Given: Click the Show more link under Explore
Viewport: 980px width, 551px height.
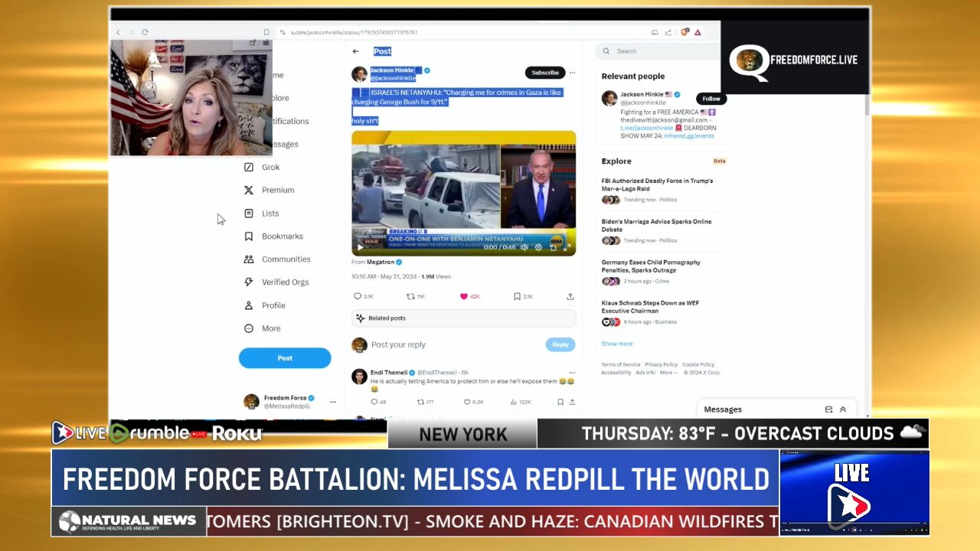Looking at the screenshot, I should (x=616, y=344).
